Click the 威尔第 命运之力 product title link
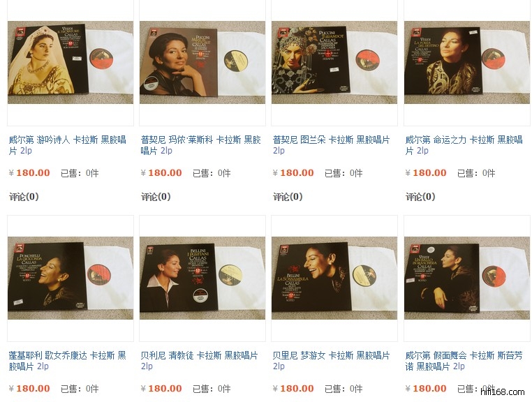 tap(464, 145)
